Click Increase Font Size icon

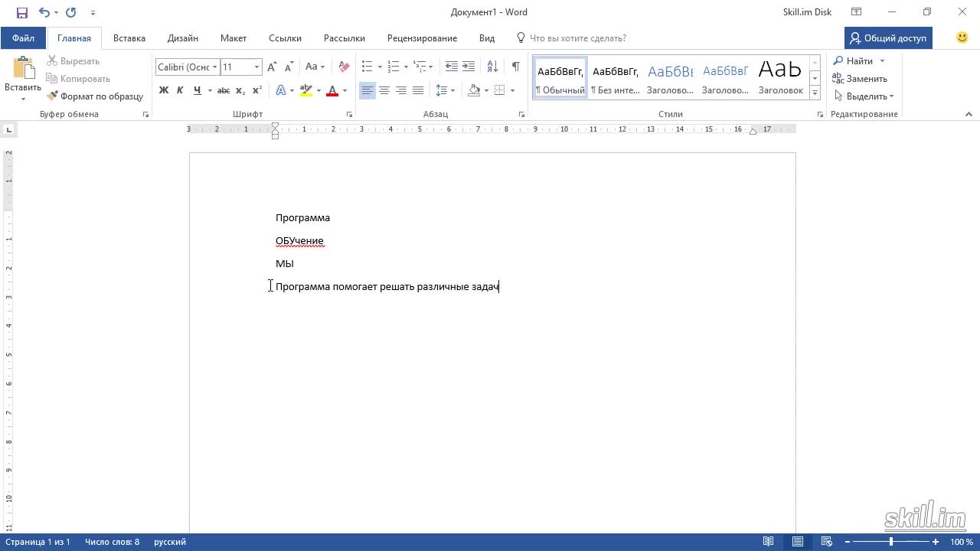[273, 67]
